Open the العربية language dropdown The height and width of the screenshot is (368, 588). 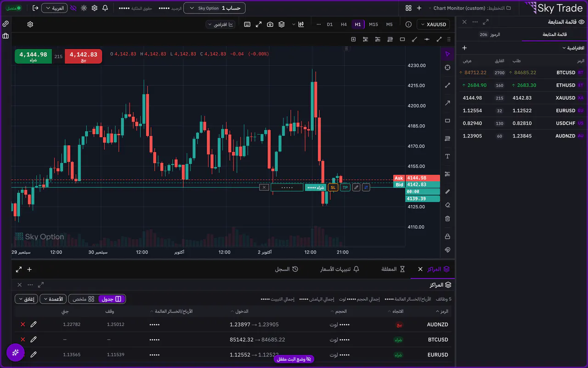point(55,8)
